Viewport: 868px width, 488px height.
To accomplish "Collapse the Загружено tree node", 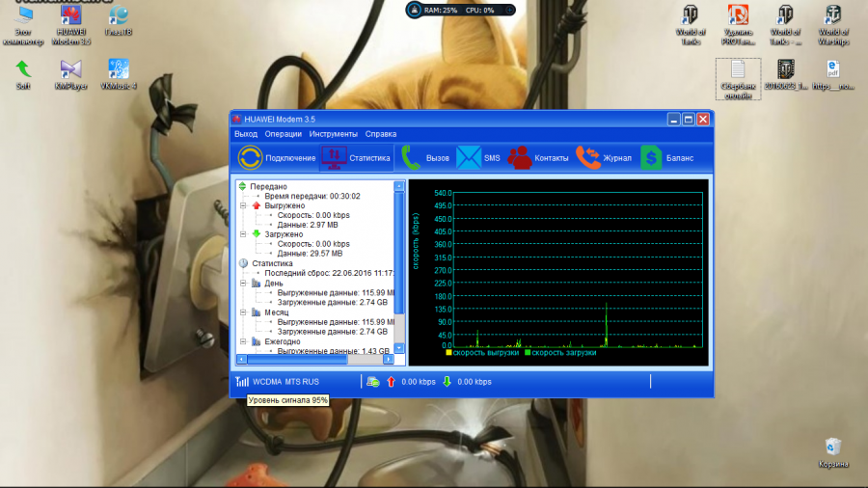I will (x=243, y=234).
